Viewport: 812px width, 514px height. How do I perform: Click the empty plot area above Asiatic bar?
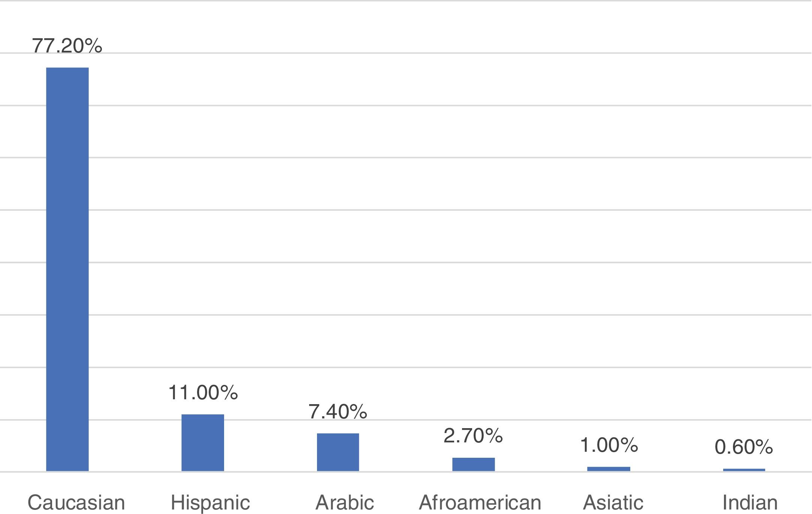coord(609,262)
